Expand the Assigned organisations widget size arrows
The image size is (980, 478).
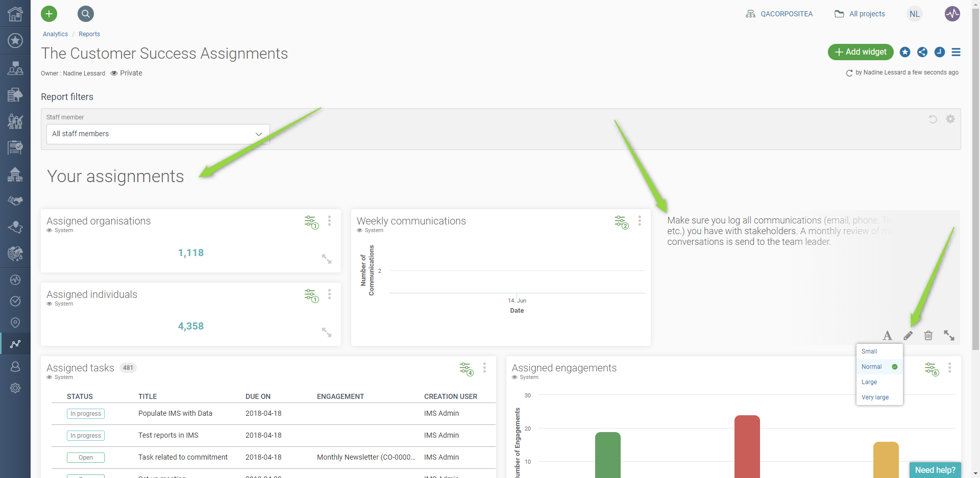tap(327, 259)
